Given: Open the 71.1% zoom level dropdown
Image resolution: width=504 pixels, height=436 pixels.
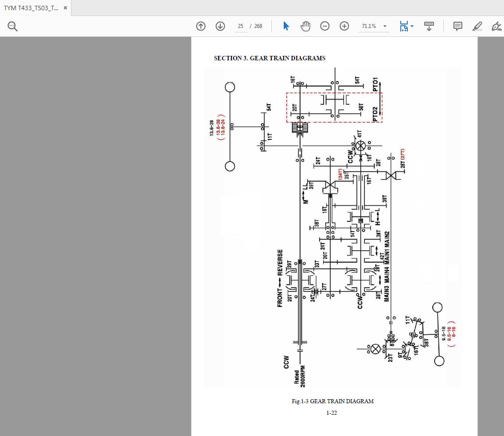Looking at the screenshot, I should pos(385,26).
